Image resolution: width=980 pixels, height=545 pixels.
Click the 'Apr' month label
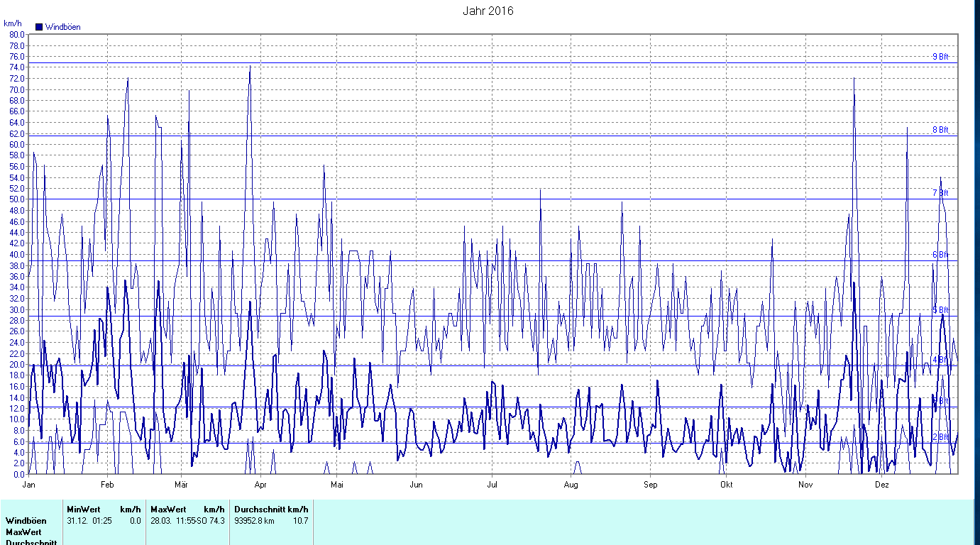(260, 485)
